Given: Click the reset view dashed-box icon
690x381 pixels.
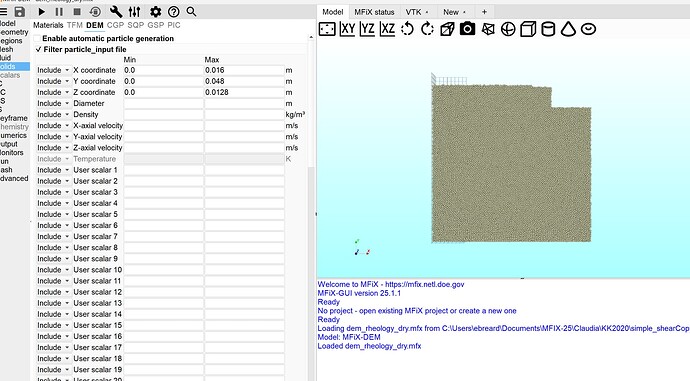Looking at the screenshot, I should click(x=327, y=29).
